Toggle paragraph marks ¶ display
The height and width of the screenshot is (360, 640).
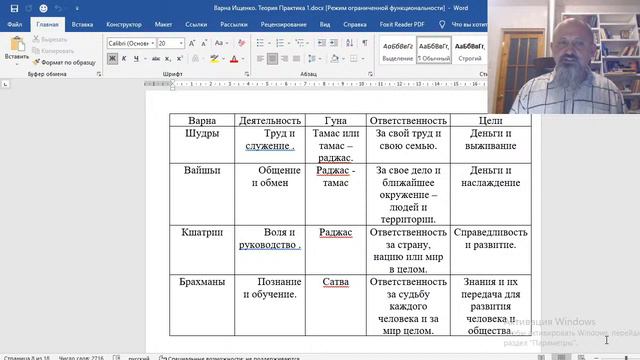(365, 43)
